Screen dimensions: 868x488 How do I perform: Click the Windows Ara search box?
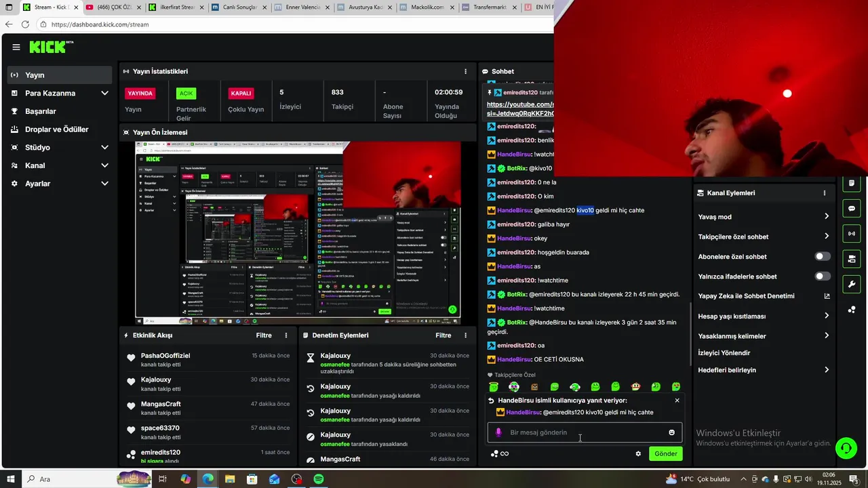coord(68,479)
